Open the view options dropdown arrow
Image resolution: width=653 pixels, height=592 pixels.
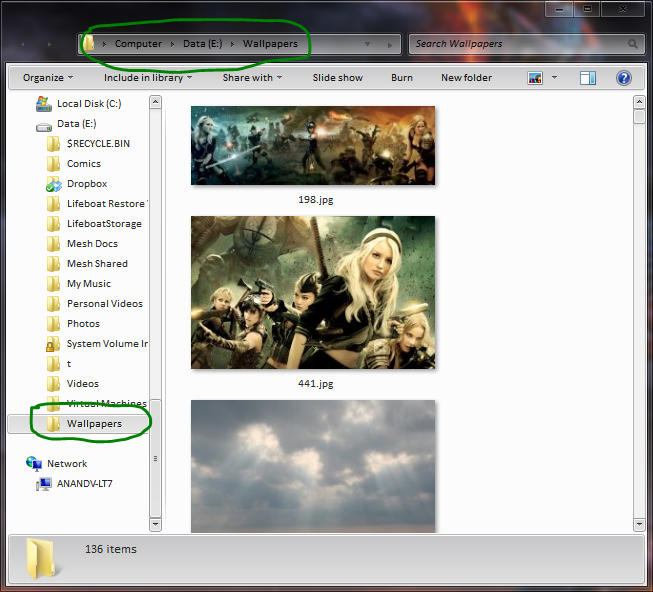(553, 78)
